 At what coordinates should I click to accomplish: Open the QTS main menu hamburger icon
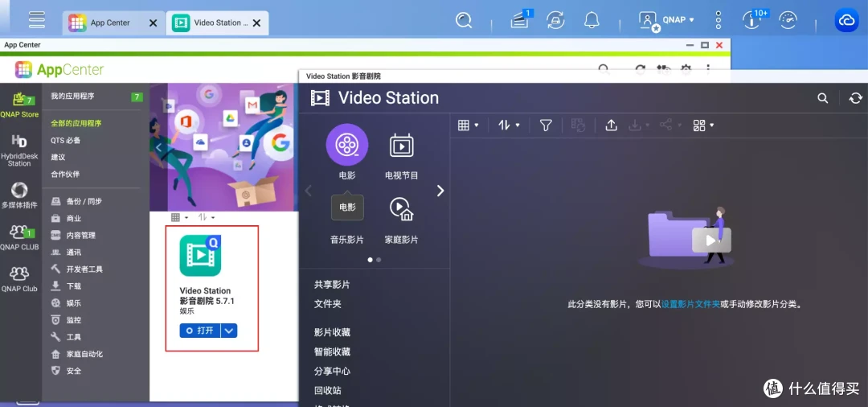(37, 19)
